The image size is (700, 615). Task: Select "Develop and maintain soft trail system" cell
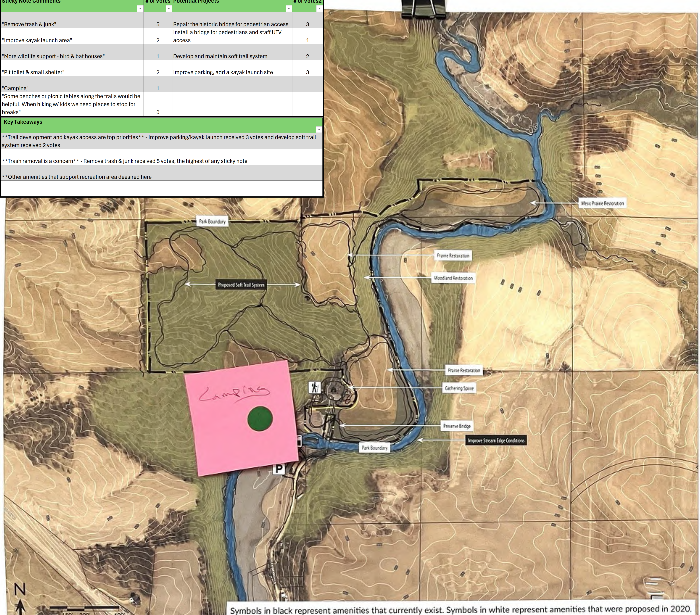tap(232, 52)
